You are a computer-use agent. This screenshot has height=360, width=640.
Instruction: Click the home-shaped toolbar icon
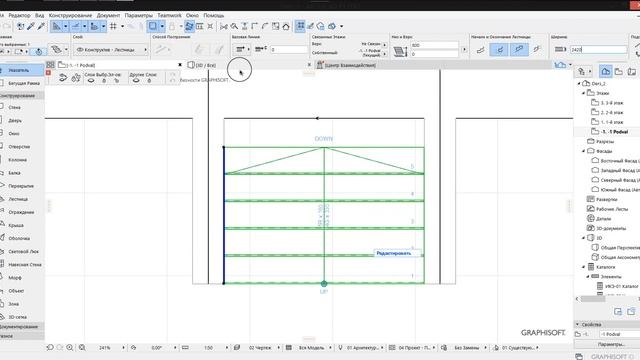[286, 27]
